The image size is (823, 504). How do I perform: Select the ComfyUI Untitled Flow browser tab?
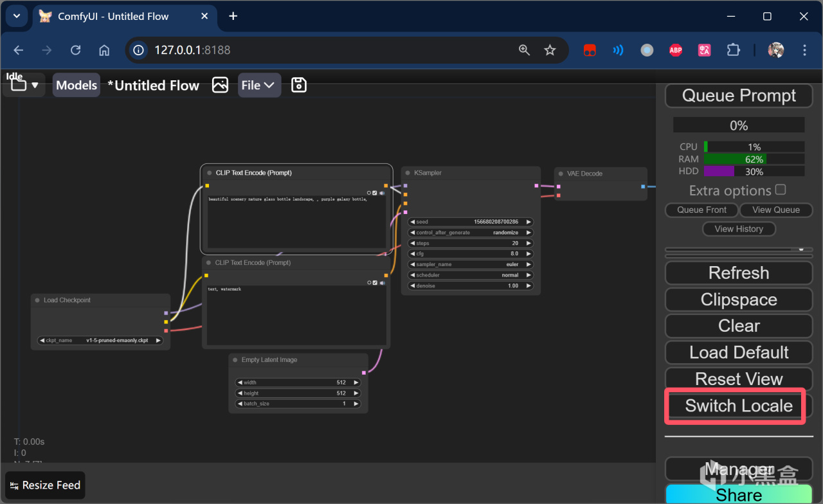coord(113,16)
